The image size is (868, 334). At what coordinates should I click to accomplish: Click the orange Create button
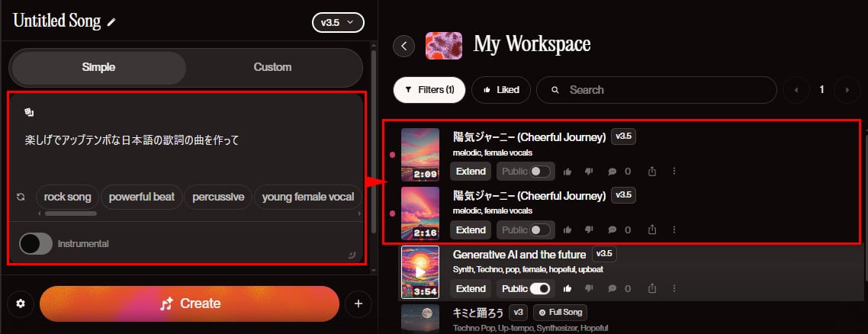[x=189, y=303]
